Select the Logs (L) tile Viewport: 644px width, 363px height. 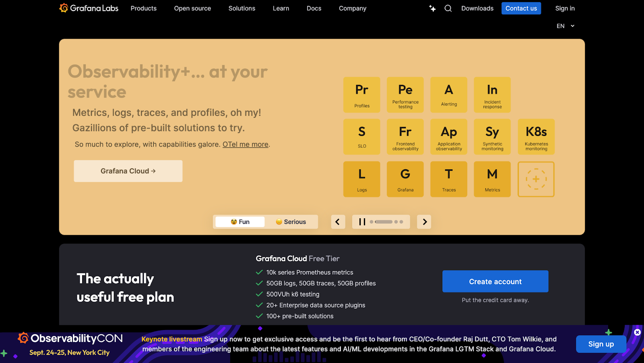pos(362,179)
